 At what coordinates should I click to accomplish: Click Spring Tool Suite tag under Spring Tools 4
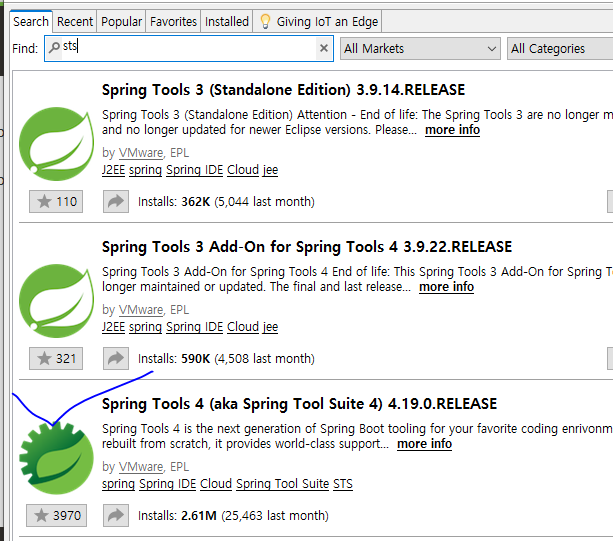click(282, 484)
